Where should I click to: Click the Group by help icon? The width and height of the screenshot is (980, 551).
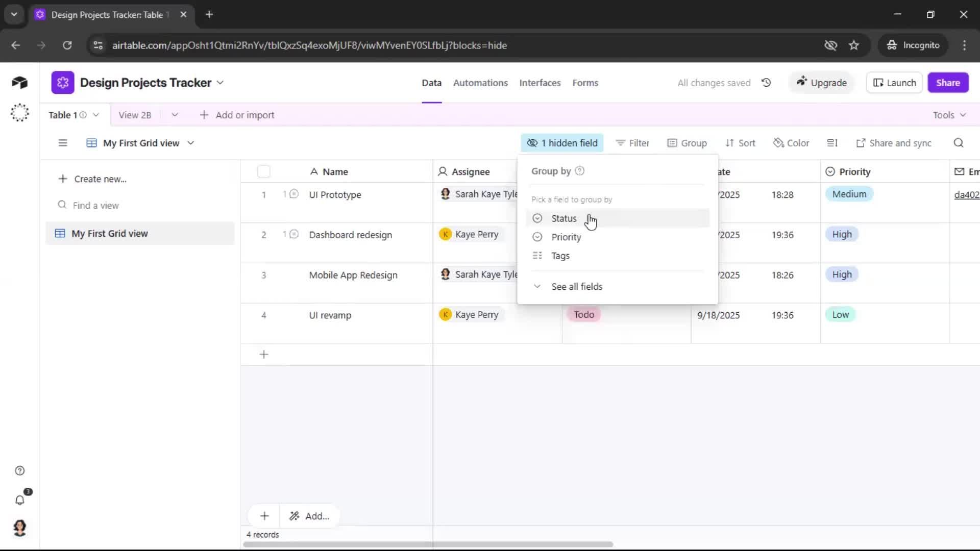click(579, 171)
